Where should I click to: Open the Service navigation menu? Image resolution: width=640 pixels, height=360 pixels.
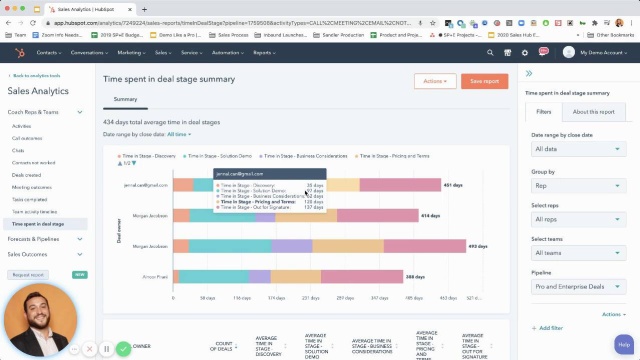[191, 53]
